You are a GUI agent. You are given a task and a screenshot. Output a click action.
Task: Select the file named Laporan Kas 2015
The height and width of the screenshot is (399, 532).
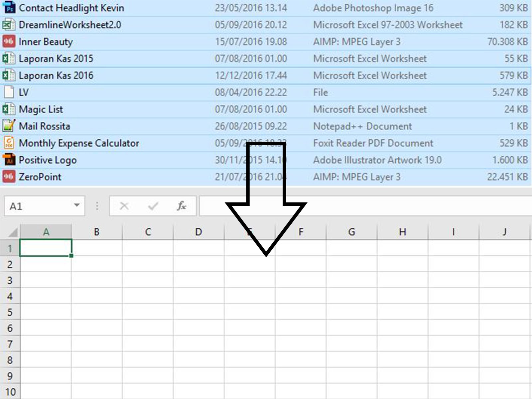56,59
